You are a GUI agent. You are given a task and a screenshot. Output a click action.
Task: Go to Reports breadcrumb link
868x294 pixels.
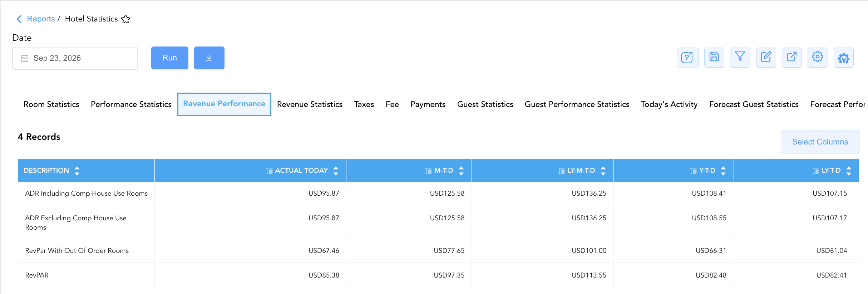tap(41, 19)
